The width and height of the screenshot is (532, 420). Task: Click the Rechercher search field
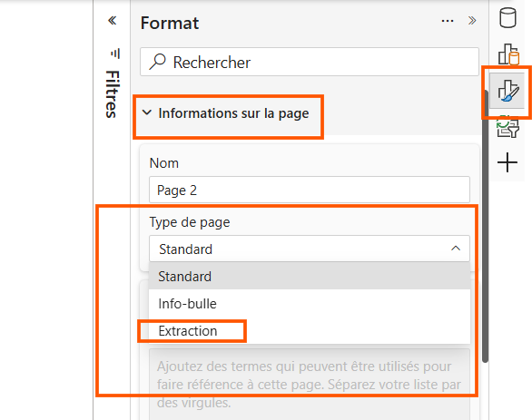click(x=309, y=62)
